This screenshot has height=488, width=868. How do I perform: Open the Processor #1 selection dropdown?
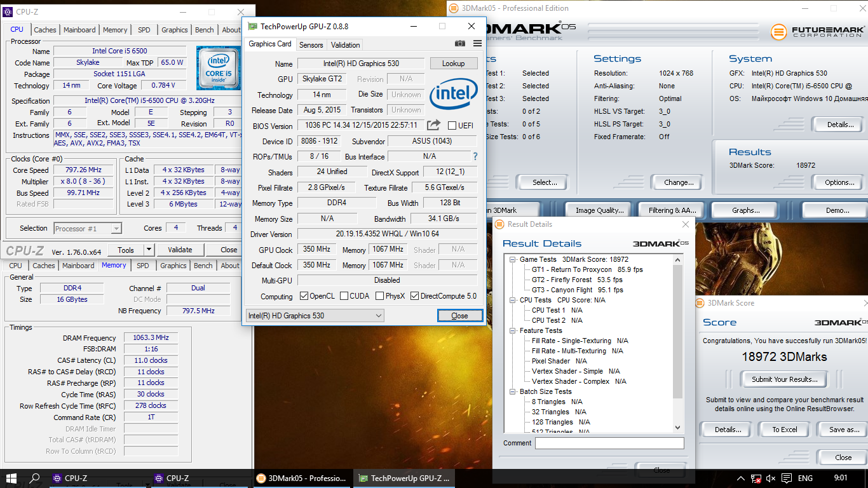(x=88, y=229)
